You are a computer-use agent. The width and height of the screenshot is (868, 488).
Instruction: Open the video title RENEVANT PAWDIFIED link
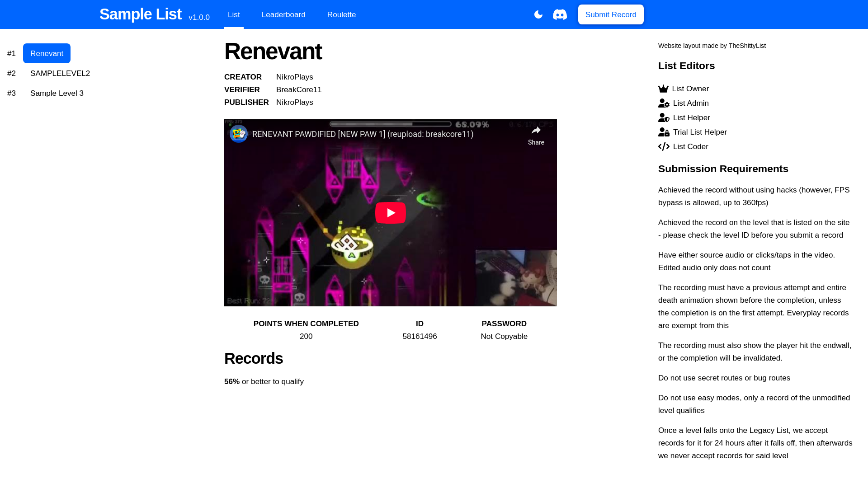[x=363, y=134]
